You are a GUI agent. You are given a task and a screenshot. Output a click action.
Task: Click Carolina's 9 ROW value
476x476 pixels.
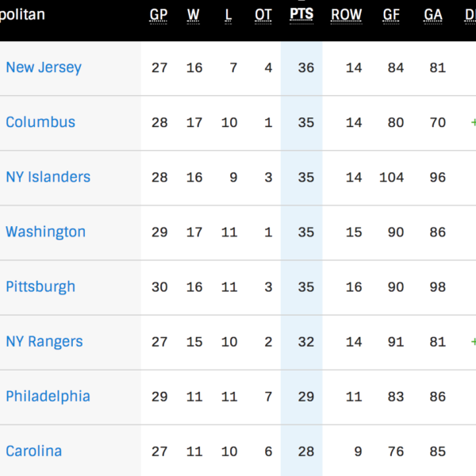point(358,451)
